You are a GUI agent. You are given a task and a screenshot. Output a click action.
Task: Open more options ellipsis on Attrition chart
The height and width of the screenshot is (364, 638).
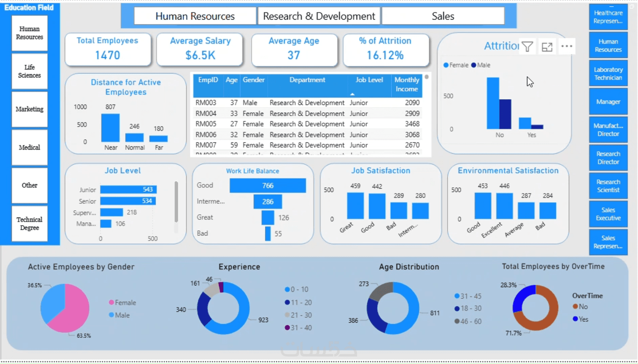(x=567, y=46)
